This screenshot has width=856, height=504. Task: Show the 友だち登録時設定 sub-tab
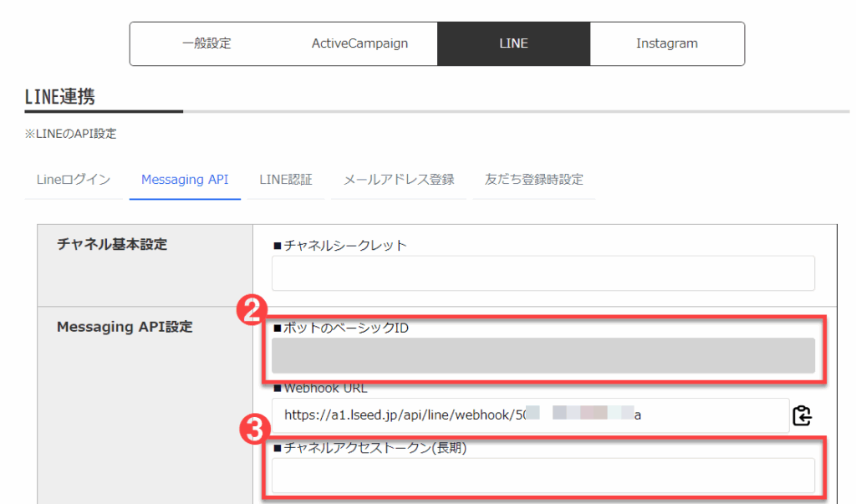click(533, 180)
